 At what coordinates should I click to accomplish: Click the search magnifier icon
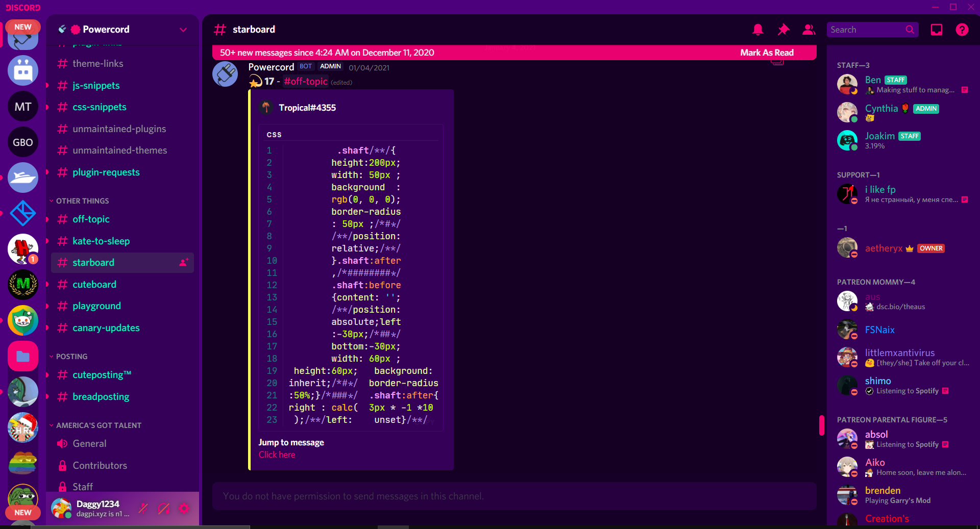point(910,30)
